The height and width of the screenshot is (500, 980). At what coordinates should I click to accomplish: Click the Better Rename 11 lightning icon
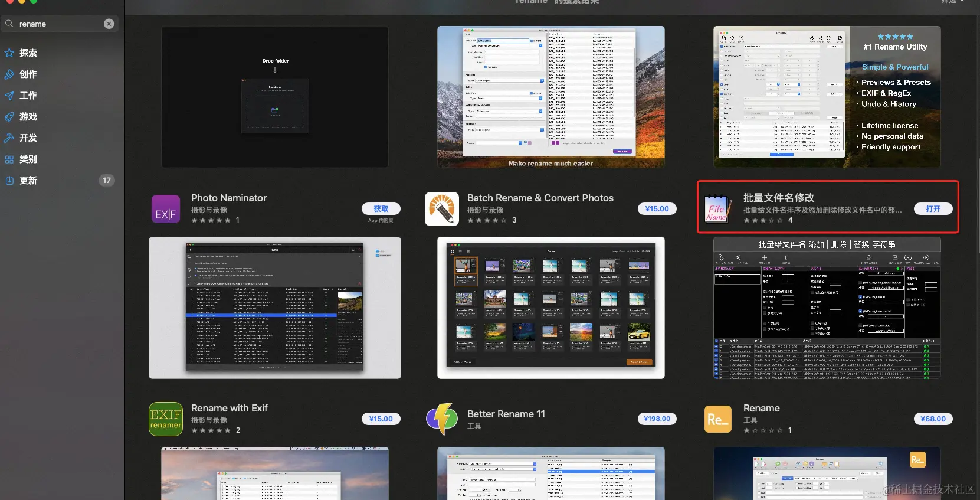pos(442,419)
